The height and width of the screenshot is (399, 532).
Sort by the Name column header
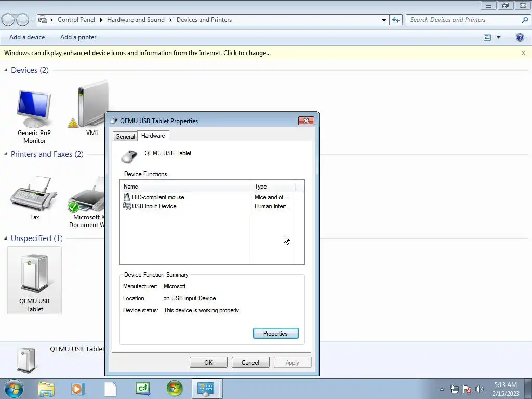(x=185, y=187)
